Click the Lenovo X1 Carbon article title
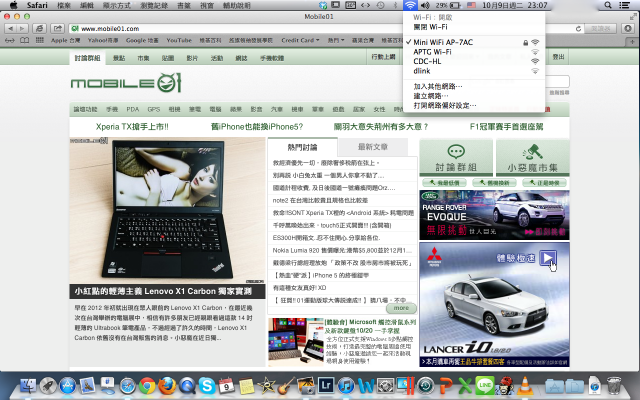The height and width of the screenshot is (400, 640). [x=163, y=291]
